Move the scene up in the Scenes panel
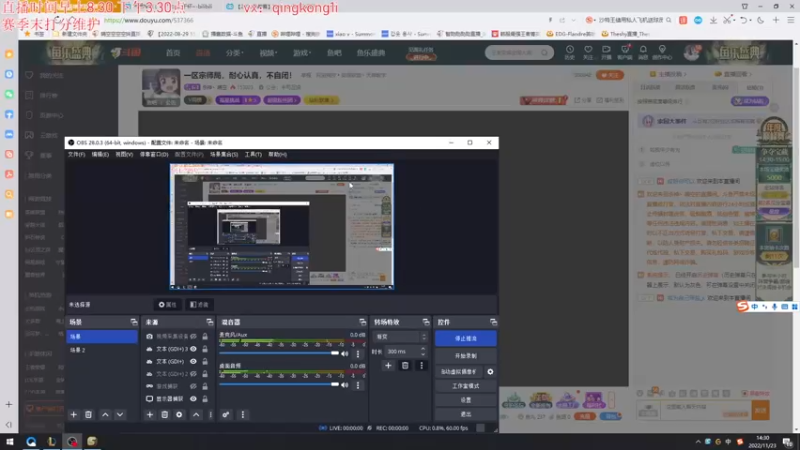The image size is (800, 450). tap(105, 415)
